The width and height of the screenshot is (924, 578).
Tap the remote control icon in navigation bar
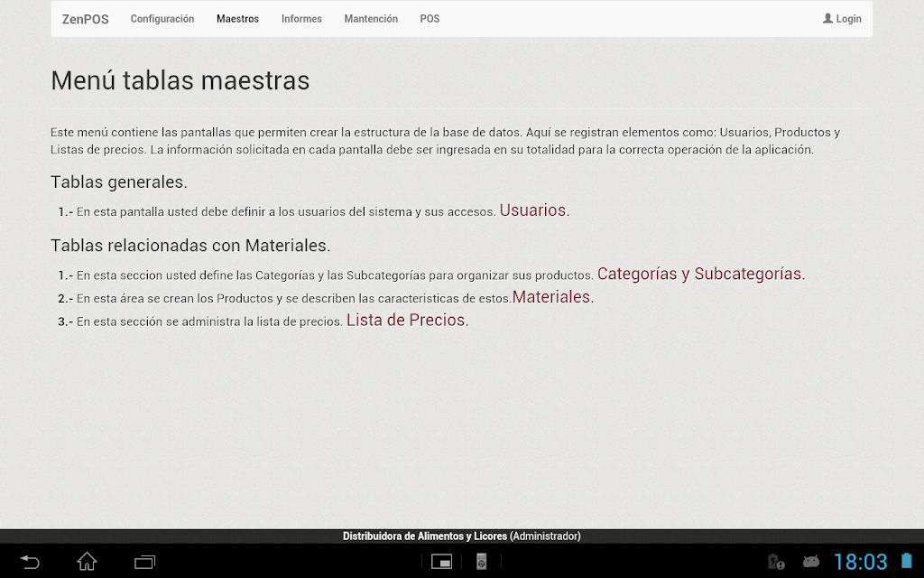482,562
